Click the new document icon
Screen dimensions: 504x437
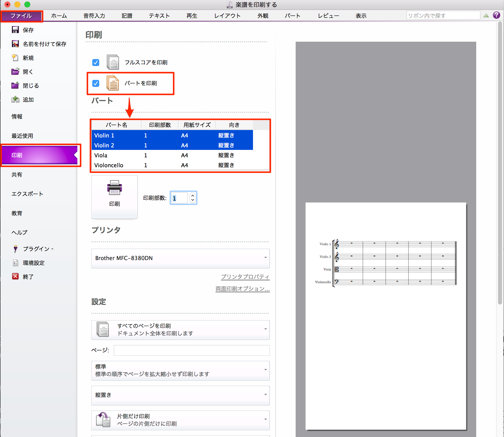tap(15, 58)
